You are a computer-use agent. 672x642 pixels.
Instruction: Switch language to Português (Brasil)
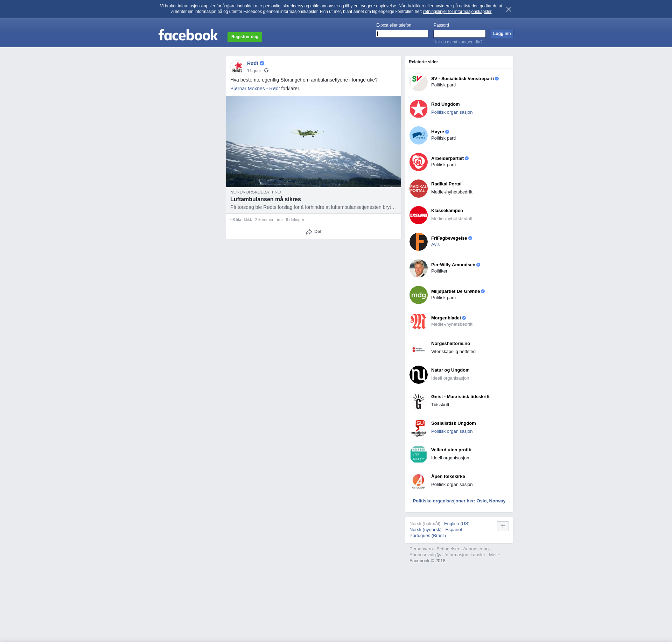pyautogui.click(x=428, y=536)
